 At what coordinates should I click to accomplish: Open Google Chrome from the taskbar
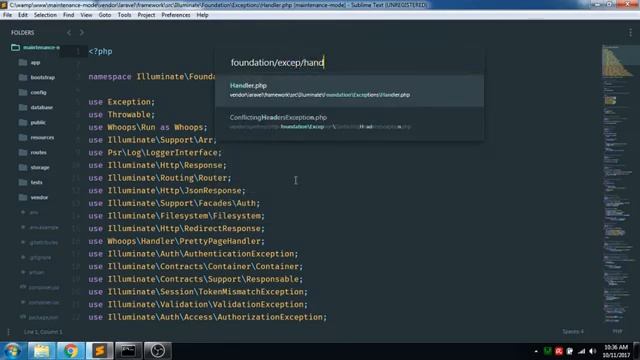[x=71, y=351]
